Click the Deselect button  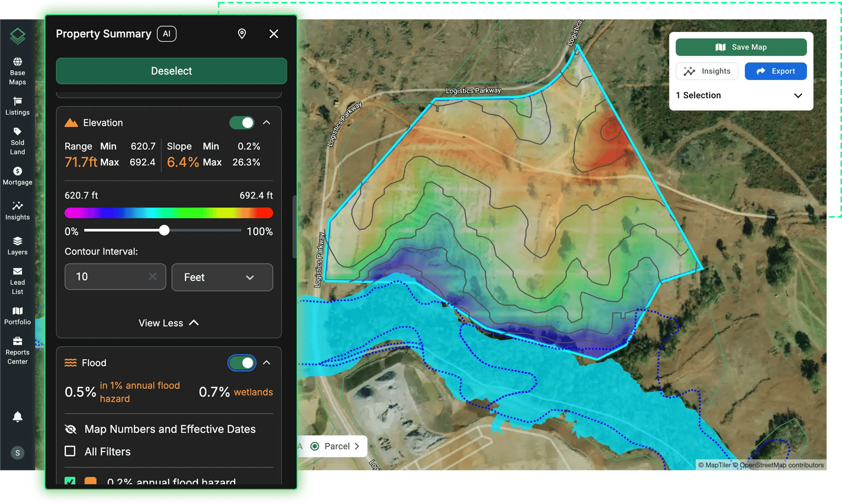point(171,71)
